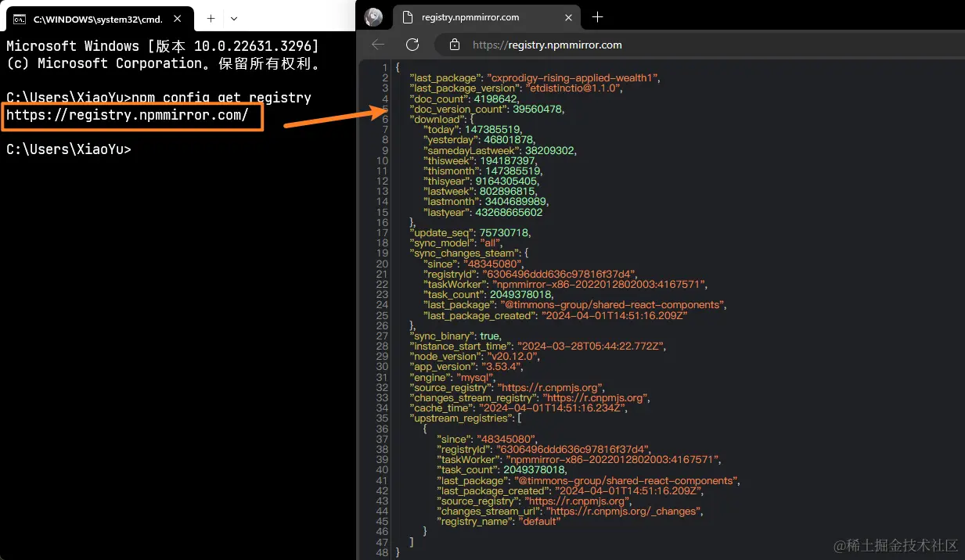Click instance_start_time value
Image resolution: width=965 pixels, height=560 pixels.
[x=590, y=346]
